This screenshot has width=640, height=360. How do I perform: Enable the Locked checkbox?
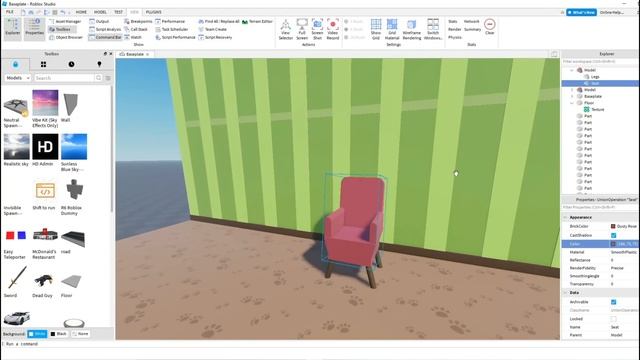pos(613,319)
